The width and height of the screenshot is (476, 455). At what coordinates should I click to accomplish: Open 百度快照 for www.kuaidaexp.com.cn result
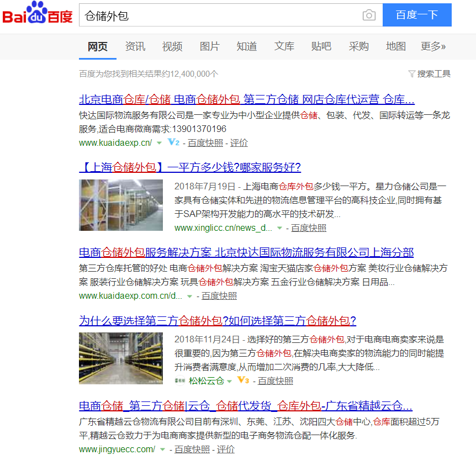[x=219, y=295]
